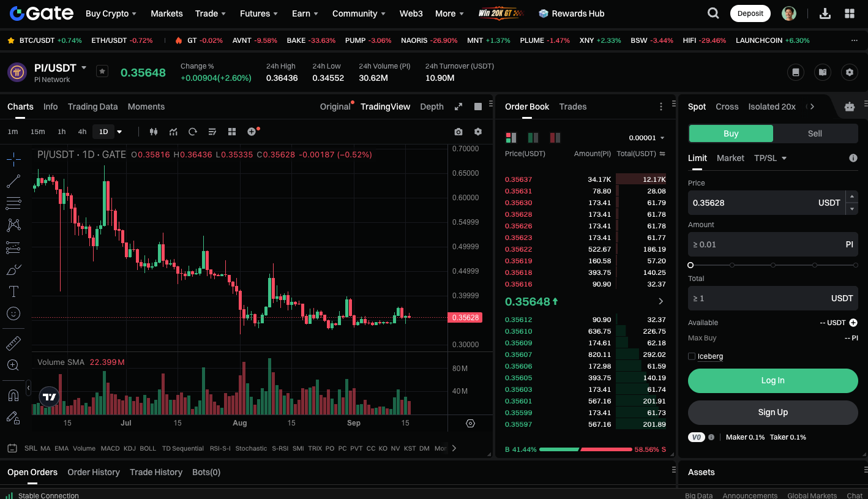Click the green Log In button
The height and width of the screenshot is (499, 868).
[x=773, y=381]
